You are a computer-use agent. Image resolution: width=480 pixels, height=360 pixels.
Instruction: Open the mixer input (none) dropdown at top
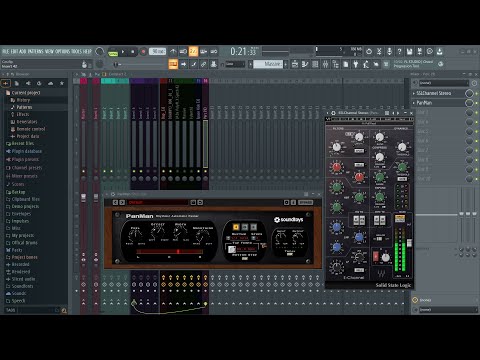[443, 83]
